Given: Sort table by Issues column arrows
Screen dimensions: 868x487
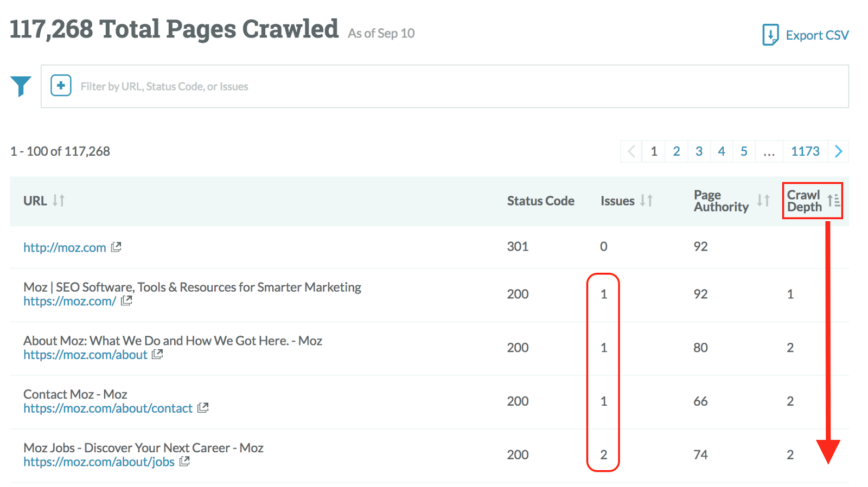Looking at the screenshot, I should pyautogui.click(x=646, y=201).
